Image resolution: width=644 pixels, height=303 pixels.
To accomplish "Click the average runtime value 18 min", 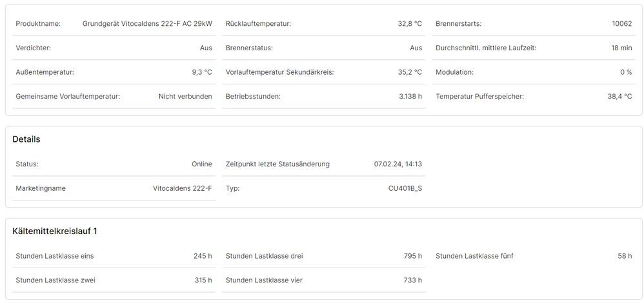I will (621, 48).
